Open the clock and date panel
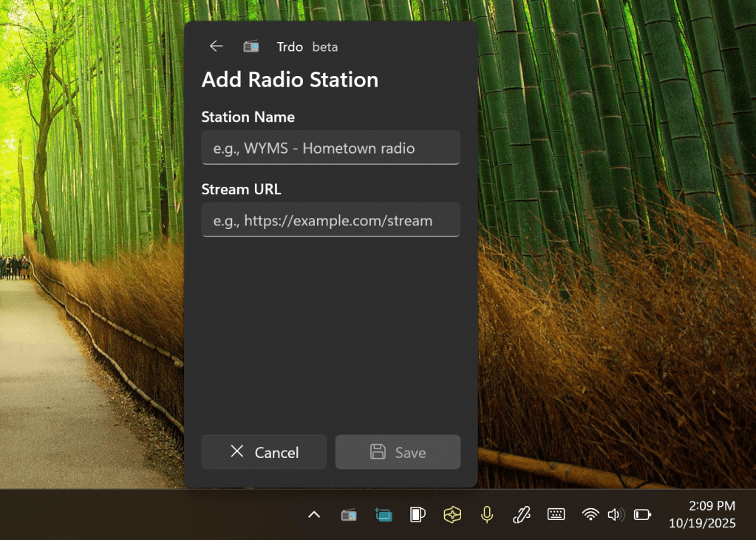Image resolution: width=756 pixels, height=540 pixels. (702, 515)
